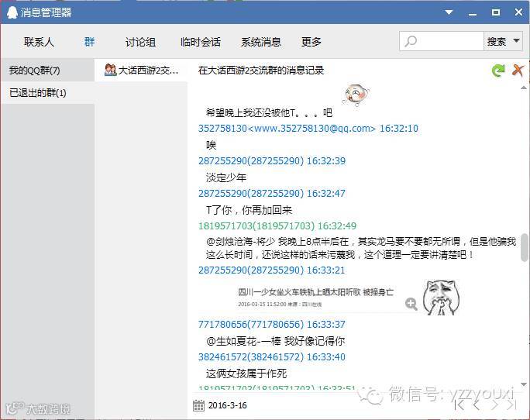
Task: Switch to the 群 tab
Action: coord(89,42)
